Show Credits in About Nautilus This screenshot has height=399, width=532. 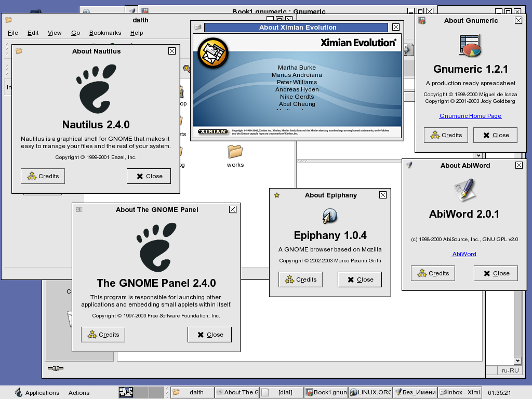43,176
